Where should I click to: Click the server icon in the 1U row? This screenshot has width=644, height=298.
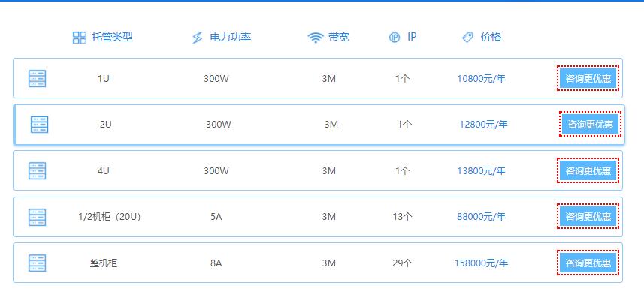coord(37,78)
